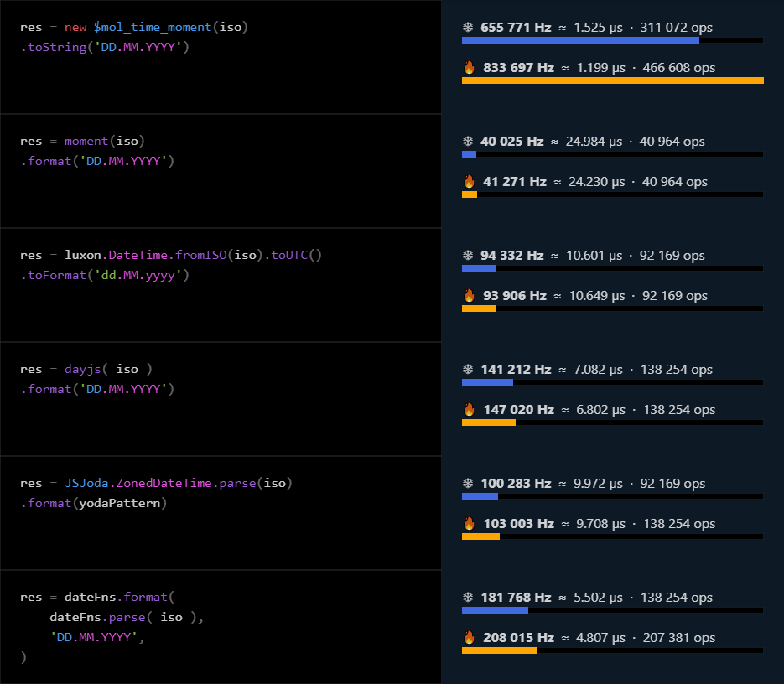Select the '41 271 Hz' frequency value
784x684 pixels.
(x=515, y=182)
